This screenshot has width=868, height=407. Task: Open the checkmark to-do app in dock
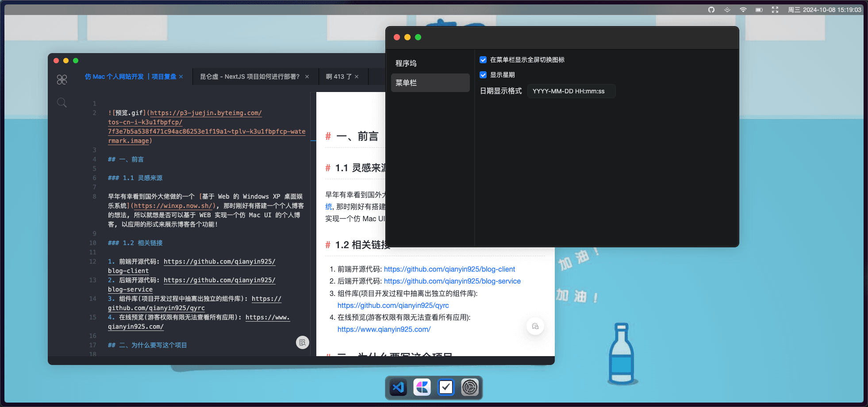446,388
